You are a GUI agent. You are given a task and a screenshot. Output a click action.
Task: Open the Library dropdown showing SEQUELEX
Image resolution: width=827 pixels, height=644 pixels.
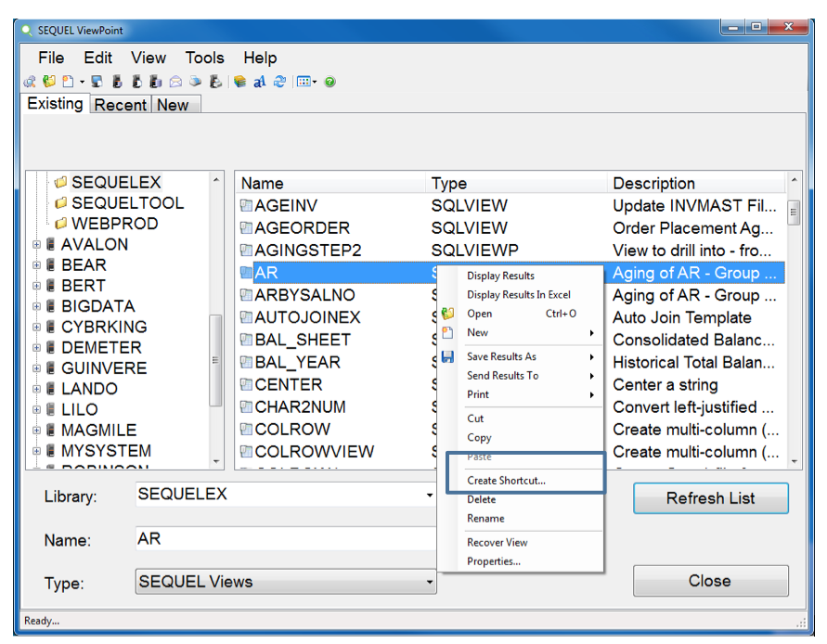(x=430, y=495)
